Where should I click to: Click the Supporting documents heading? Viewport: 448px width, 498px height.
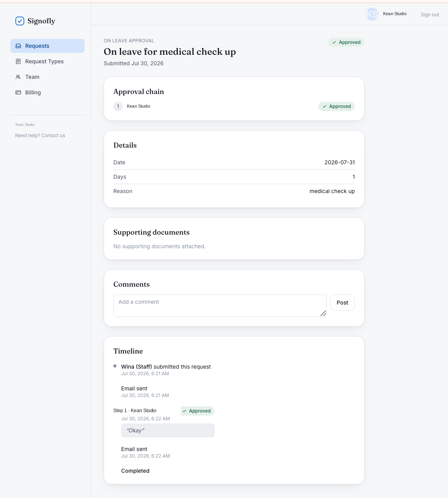click(x=151, y=232)
